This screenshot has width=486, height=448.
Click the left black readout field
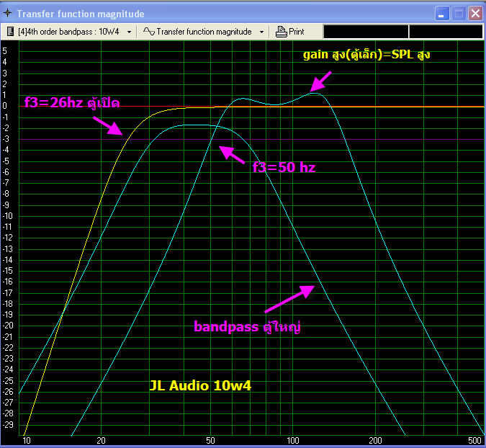[366, 32]
